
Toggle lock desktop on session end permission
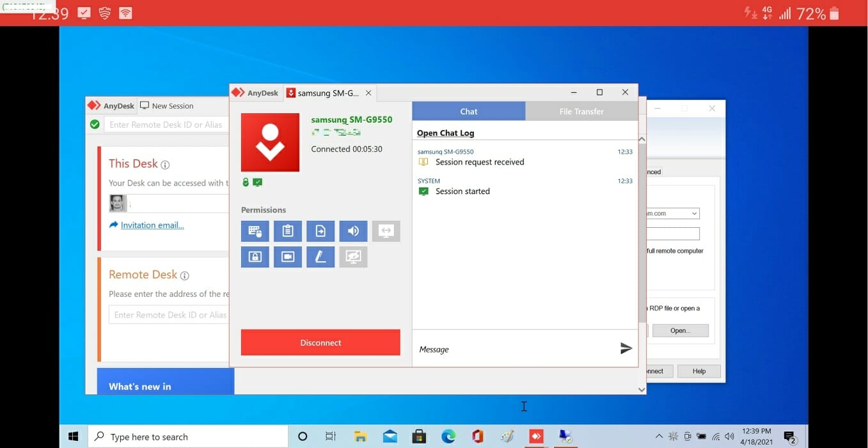(255, 257)
